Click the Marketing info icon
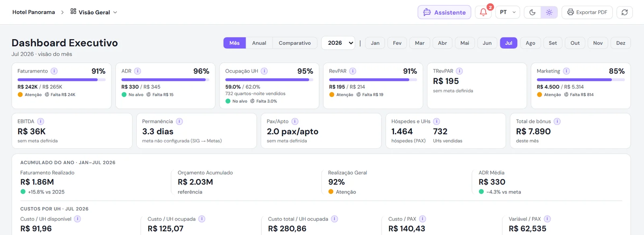 566,71
